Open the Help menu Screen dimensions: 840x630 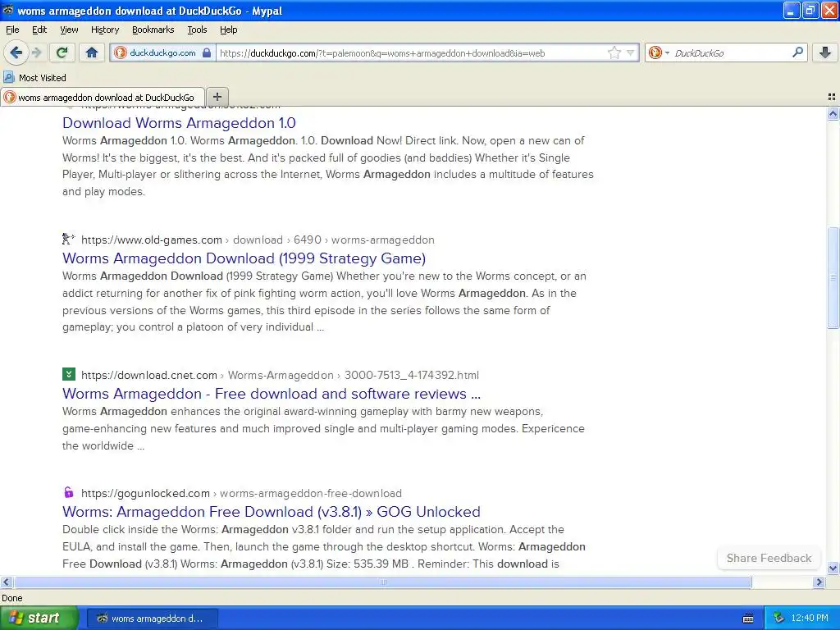[228, 30]
